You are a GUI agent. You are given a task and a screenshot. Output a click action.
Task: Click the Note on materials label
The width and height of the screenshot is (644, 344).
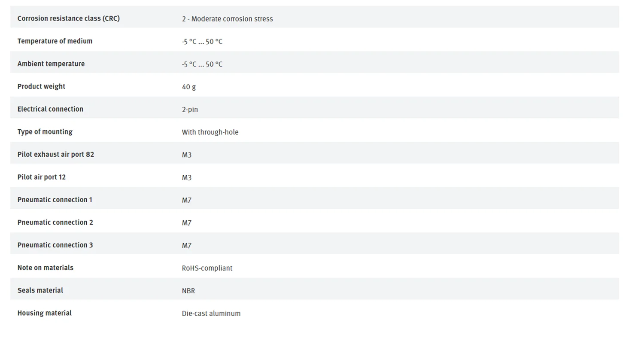click(x=45, y=268)
